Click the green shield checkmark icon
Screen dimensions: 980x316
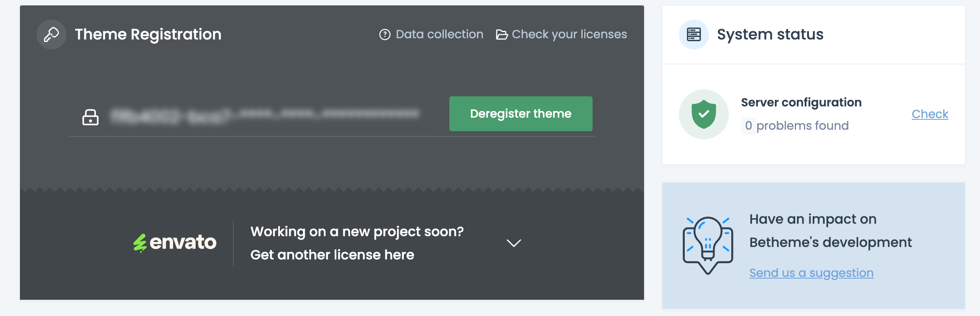tap(703, 114)
